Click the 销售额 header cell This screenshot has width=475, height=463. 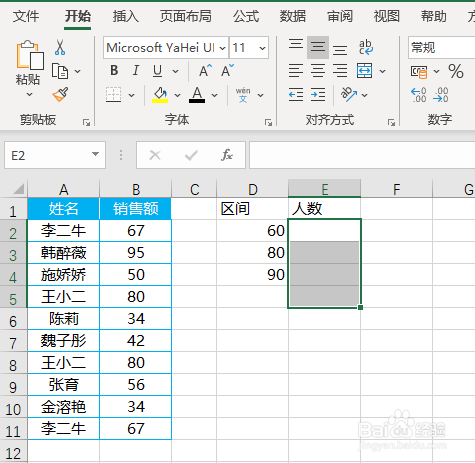135,209
